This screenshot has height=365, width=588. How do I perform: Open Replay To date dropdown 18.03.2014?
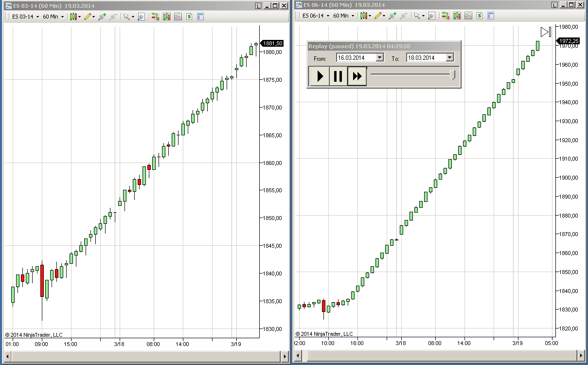click(x=450, y=57)
